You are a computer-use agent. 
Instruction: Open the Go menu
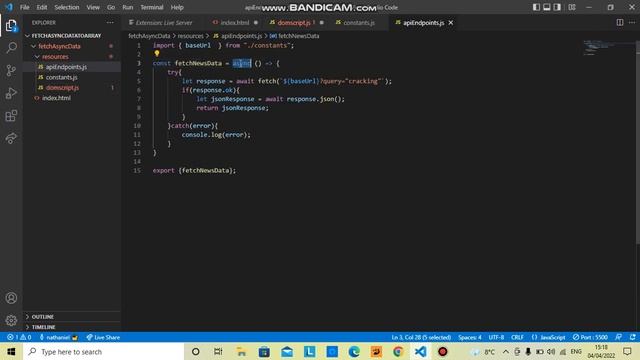tap(111, 7)
